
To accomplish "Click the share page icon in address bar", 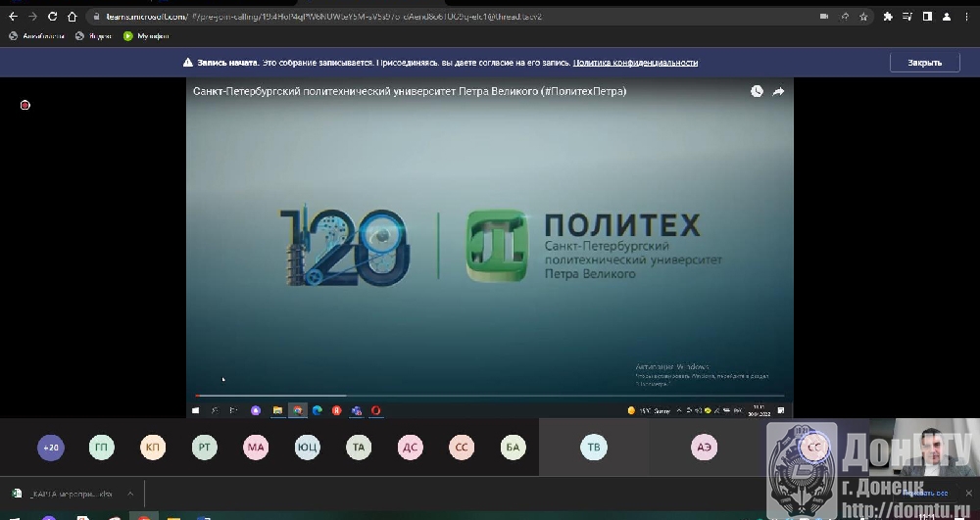I will [845, 17].
